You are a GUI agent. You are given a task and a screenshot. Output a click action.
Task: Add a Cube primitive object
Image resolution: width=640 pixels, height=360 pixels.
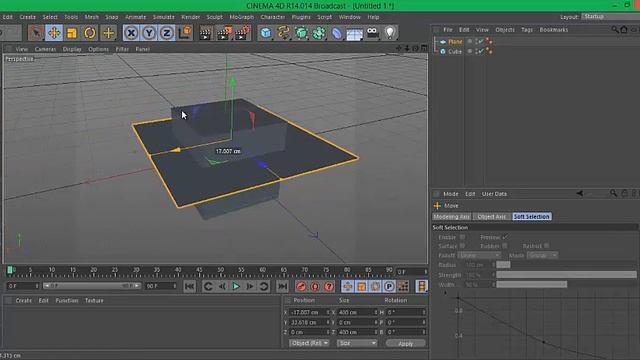(266, 33)
